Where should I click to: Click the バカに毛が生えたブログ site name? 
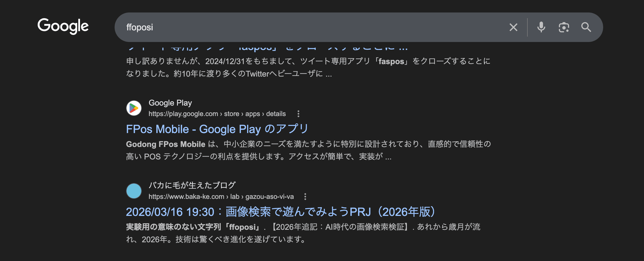click(x=192, y=185)
